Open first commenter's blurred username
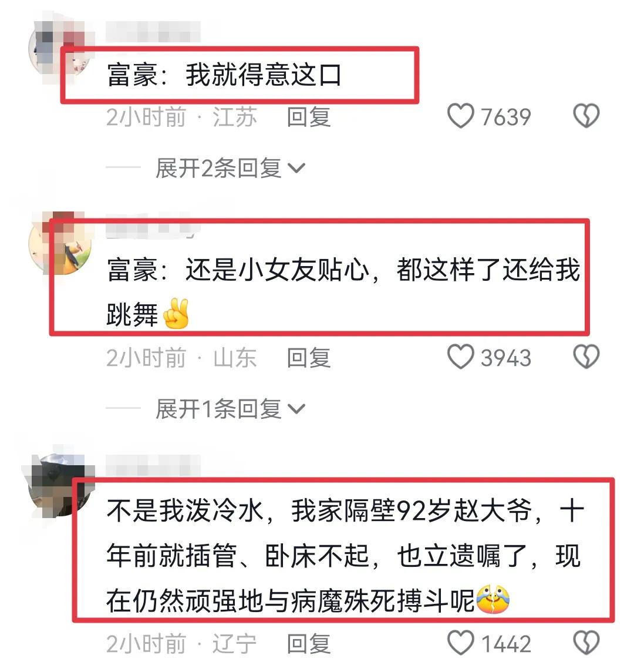The image size is (634, 672). [153, 31]
